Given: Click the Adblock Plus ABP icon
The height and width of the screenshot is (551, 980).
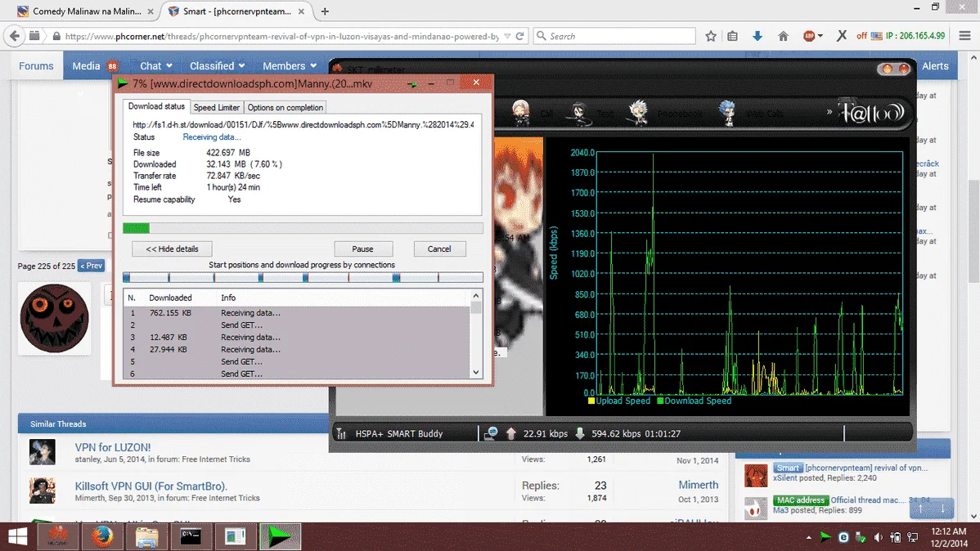Looking at the screenshot, I should tap(809, 36).
